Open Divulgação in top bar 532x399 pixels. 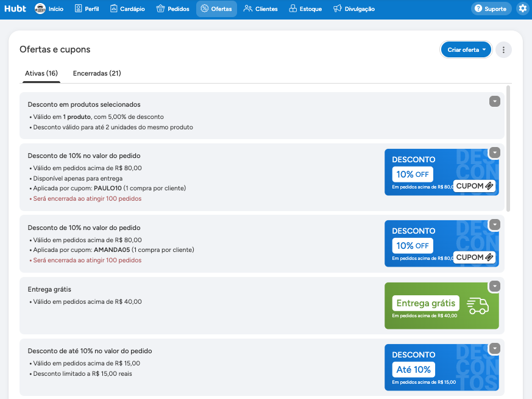[x=354, y=9]
